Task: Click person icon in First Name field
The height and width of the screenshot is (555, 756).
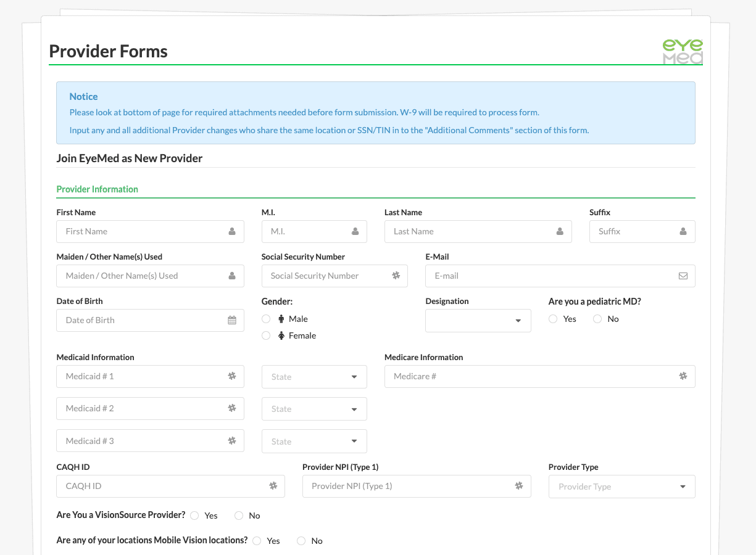Action: coord(232,232)
